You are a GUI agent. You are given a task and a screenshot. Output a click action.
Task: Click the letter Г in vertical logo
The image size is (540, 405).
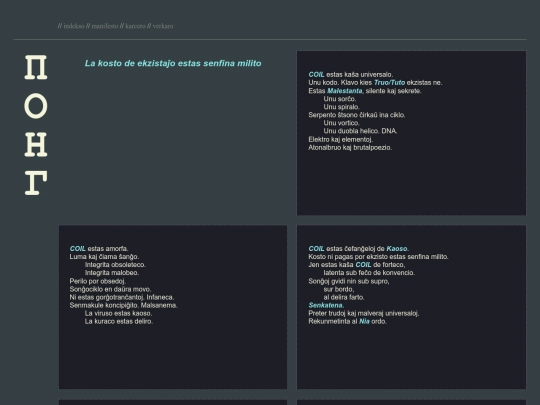pyautogui.click(x=36, y=183)
